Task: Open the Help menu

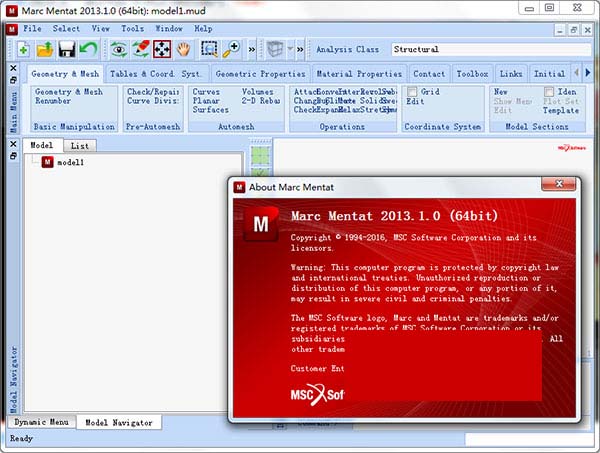Action: (203, 29)
